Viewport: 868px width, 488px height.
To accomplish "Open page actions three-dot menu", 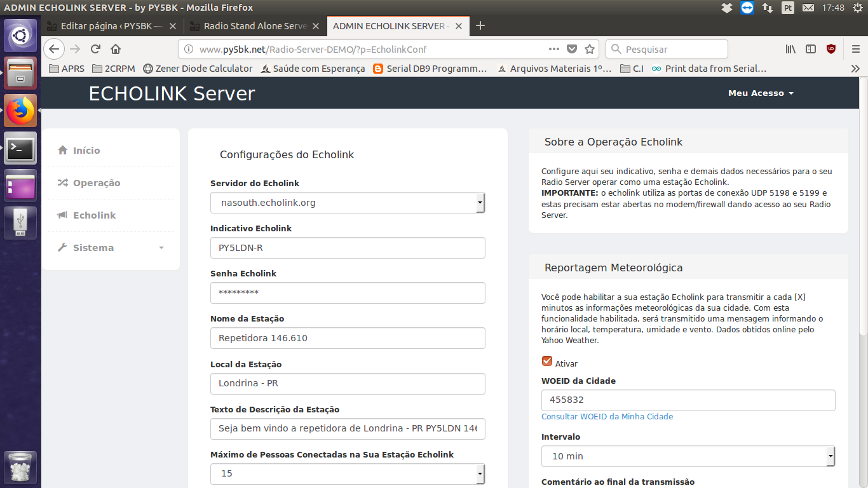I will (x=553, y=49).
